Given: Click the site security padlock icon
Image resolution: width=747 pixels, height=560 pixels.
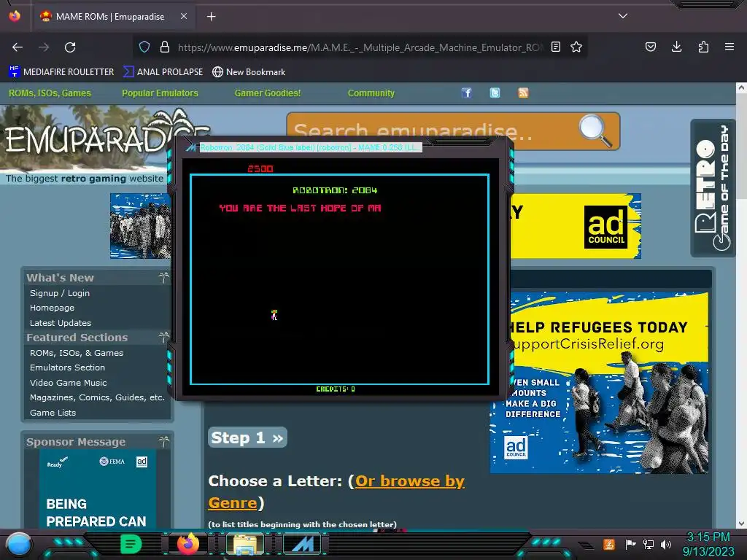Looking at the screenshot, I should point(165,47).
